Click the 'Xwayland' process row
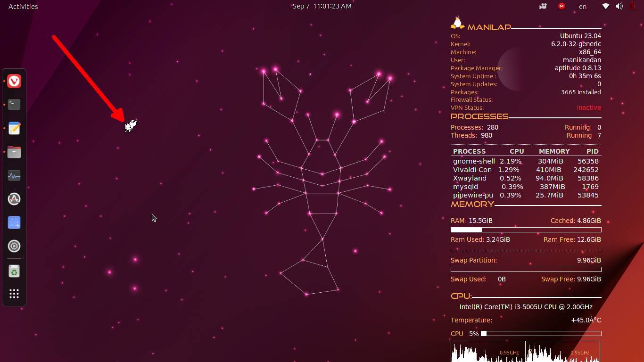The image size is (644, 362). 526,178
